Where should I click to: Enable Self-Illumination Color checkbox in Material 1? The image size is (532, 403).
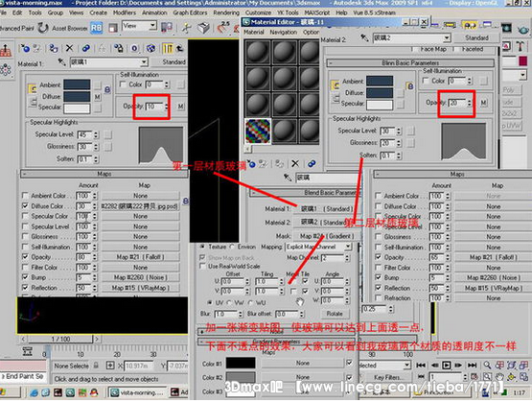click(123, 83)
